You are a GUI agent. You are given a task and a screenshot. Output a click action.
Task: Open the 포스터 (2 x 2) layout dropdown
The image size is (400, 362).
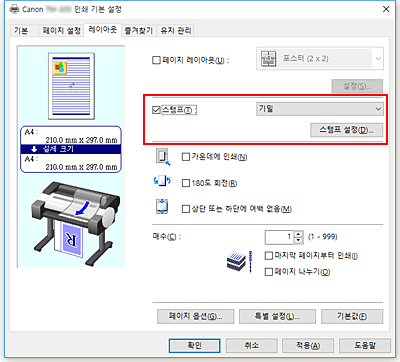[320, 59]
